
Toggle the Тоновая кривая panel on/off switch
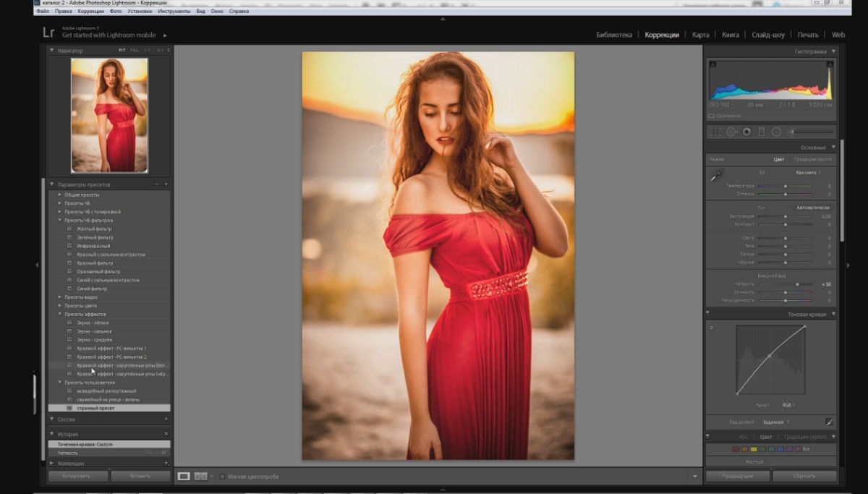pos(707,314)
